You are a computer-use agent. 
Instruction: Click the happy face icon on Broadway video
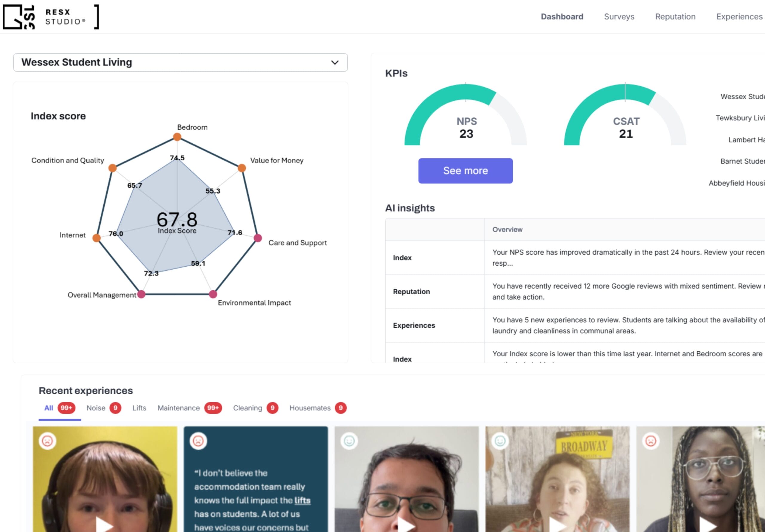(500, 441)
